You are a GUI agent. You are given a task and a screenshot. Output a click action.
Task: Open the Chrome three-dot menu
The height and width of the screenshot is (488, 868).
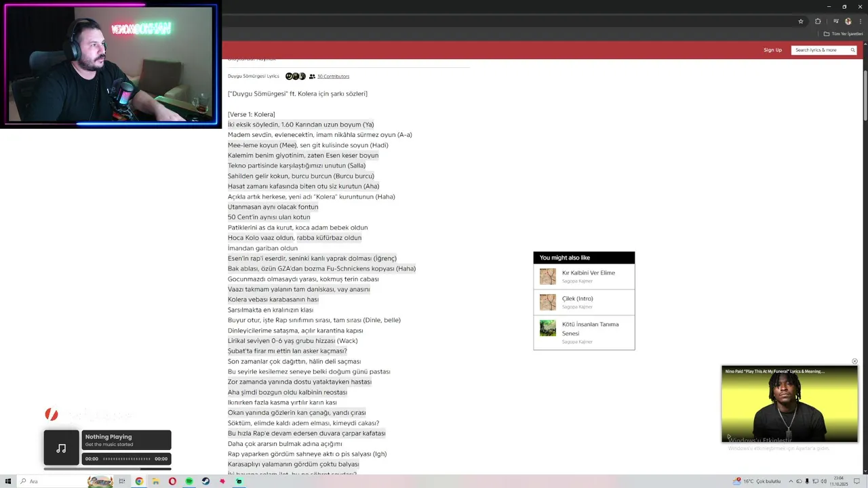(861, 21)
